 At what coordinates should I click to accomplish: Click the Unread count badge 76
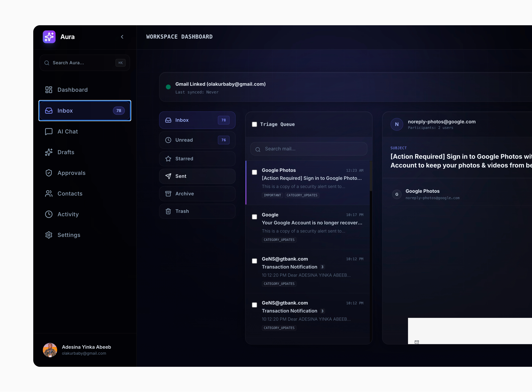coord(224,140)
